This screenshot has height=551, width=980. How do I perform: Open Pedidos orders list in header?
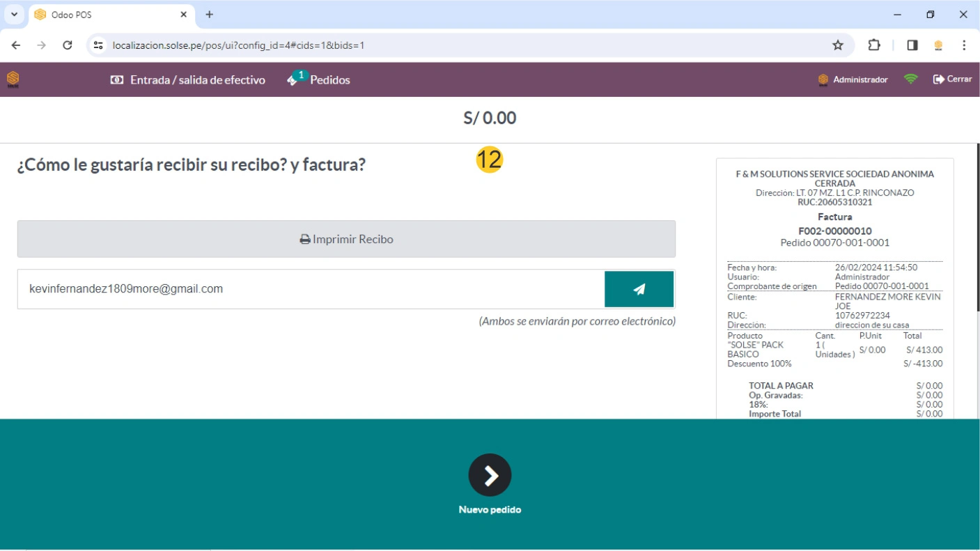point(319,80)
